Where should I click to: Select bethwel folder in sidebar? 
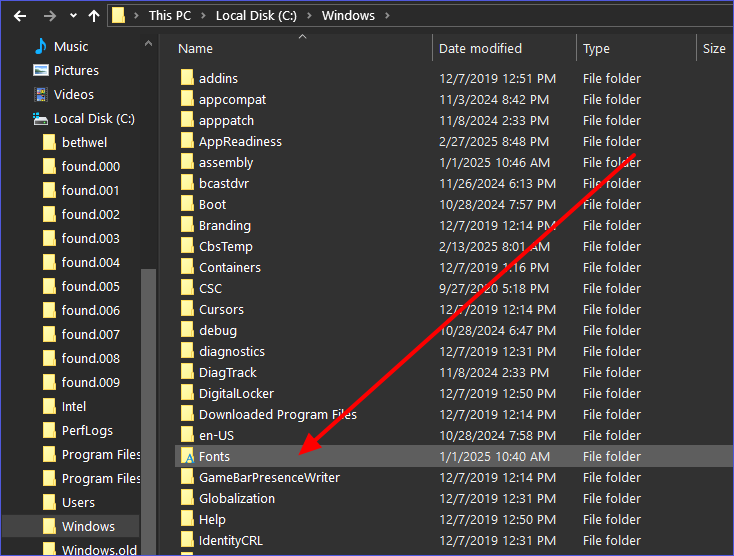(84, 143)
